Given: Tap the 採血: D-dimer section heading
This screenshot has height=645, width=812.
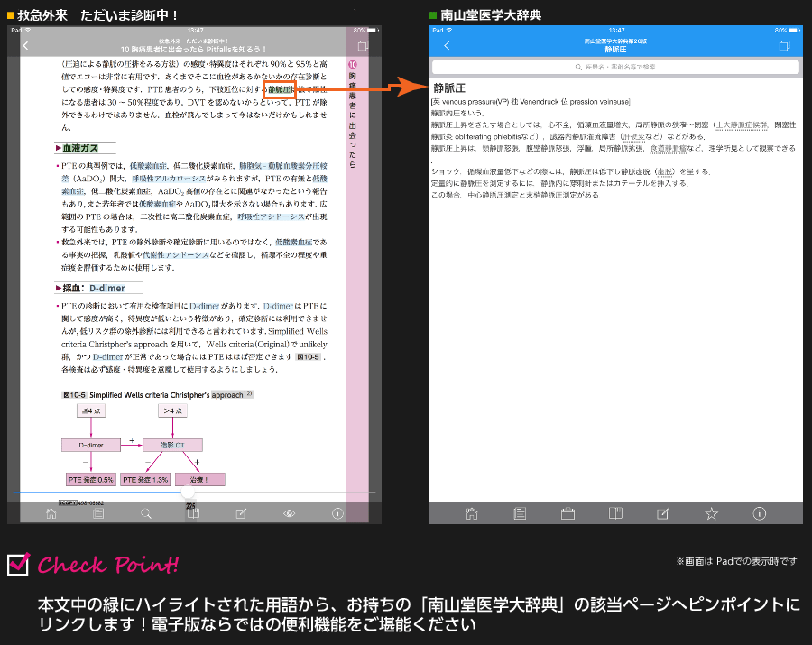Looking at the screenshot, I should coord(94,289).
